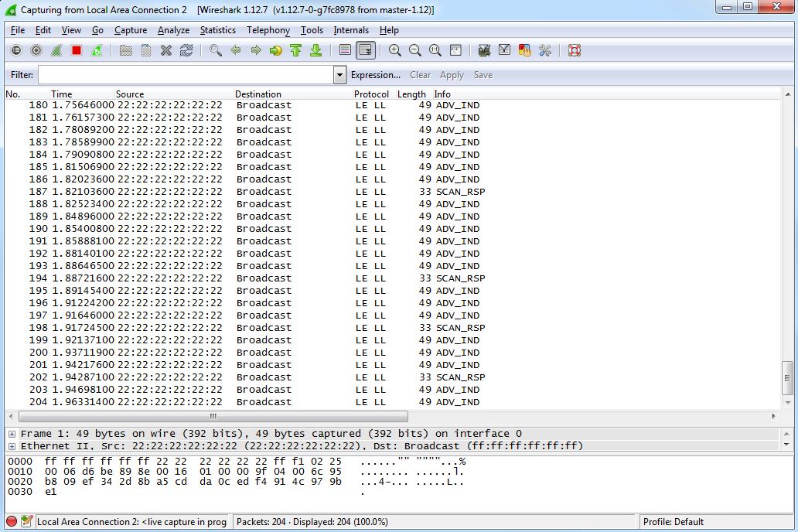Stop the running live capture
Viewport: 798px width, 532px height.
76,50
